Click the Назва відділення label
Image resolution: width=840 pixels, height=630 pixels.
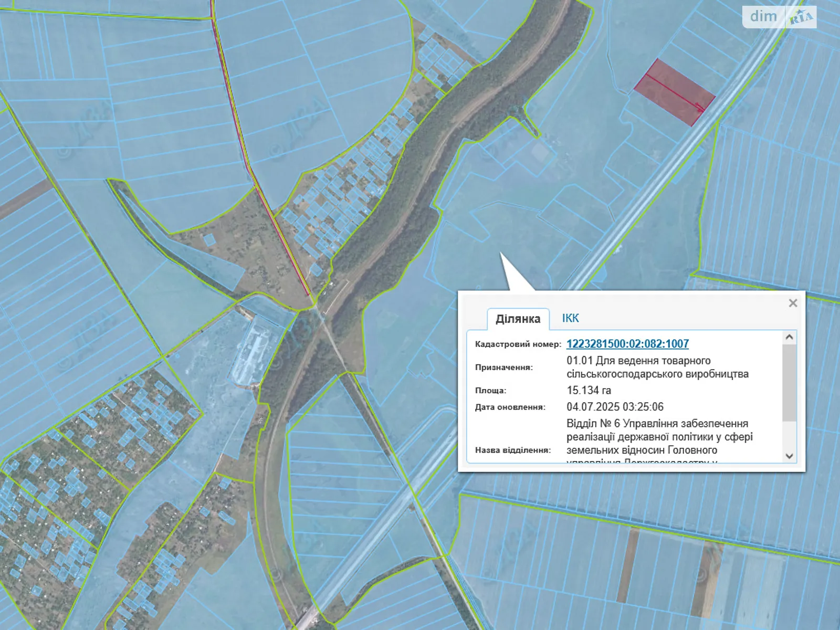(512, 450)
